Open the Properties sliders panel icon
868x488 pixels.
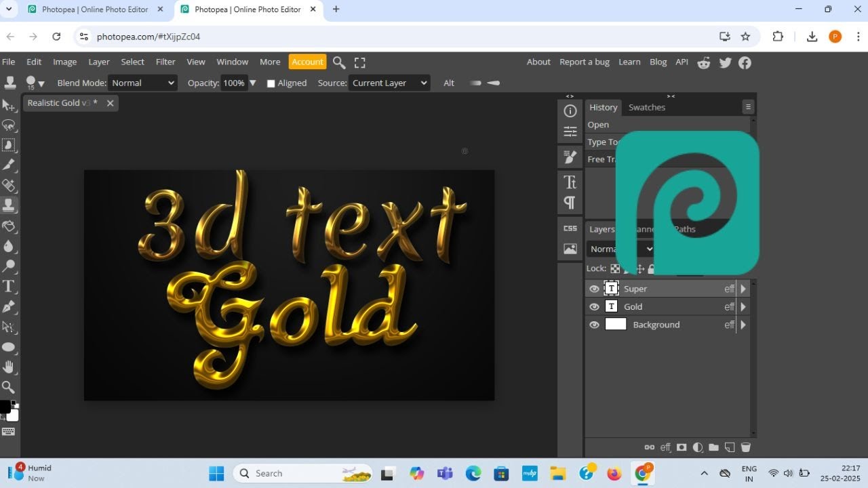click(570, 131)
